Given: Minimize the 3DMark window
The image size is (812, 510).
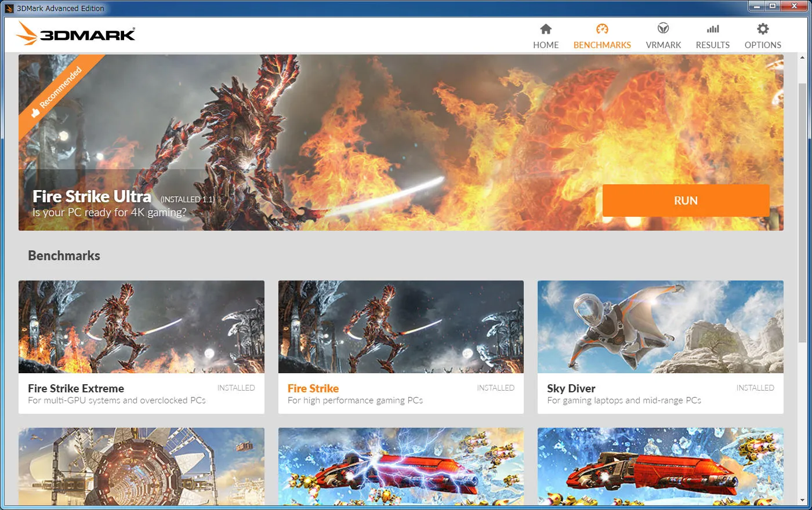Looking at the screenshot, I should point(757,6).
